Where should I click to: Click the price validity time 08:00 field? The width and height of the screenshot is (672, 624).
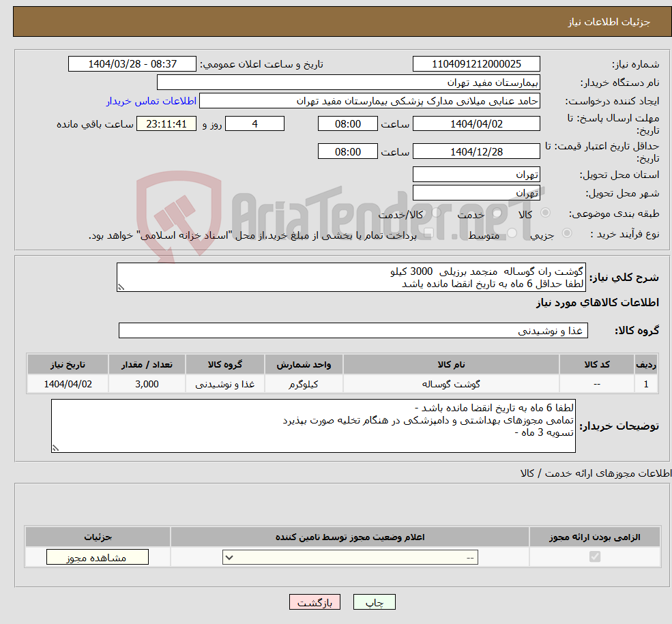[347, 151]
